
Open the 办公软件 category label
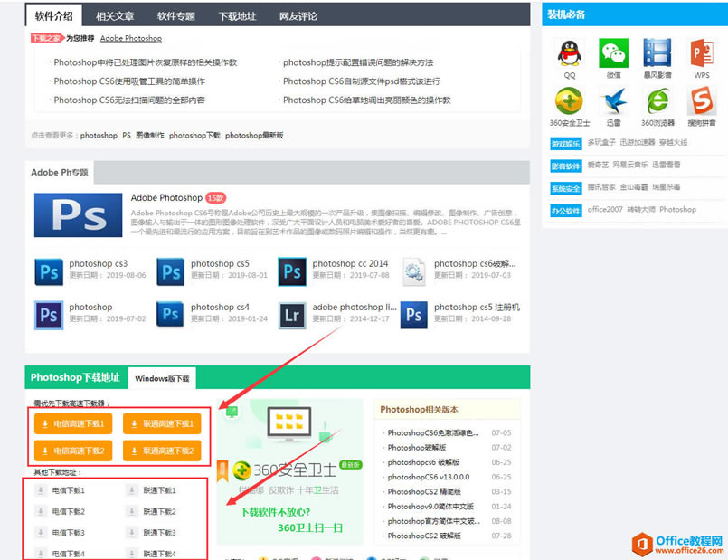565,211
